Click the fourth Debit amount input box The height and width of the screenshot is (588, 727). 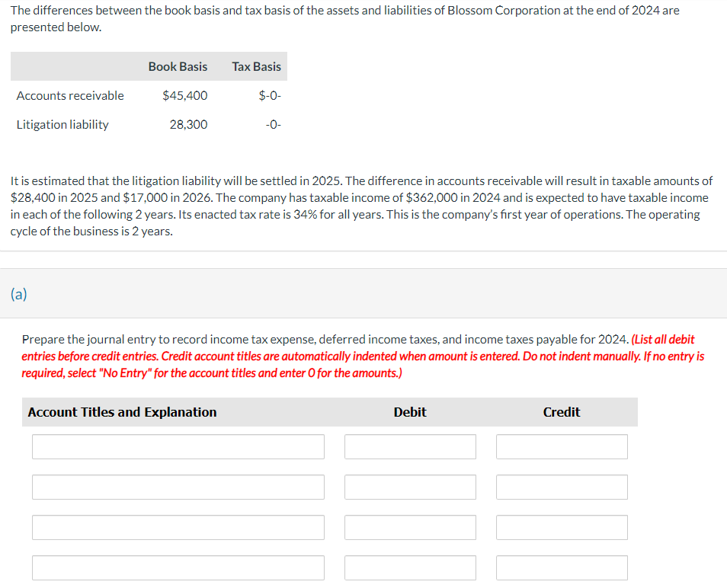410,567
